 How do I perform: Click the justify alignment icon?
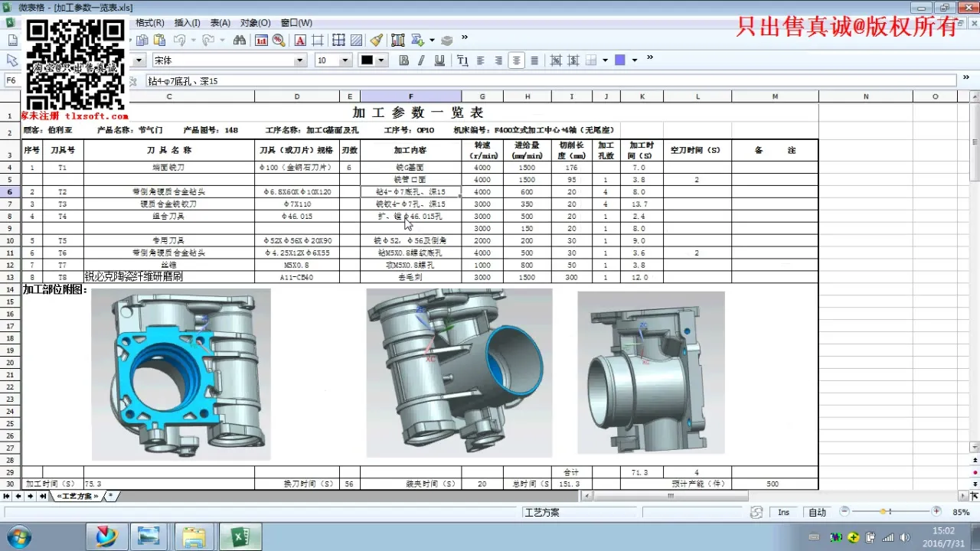click(x=534, y=60)
